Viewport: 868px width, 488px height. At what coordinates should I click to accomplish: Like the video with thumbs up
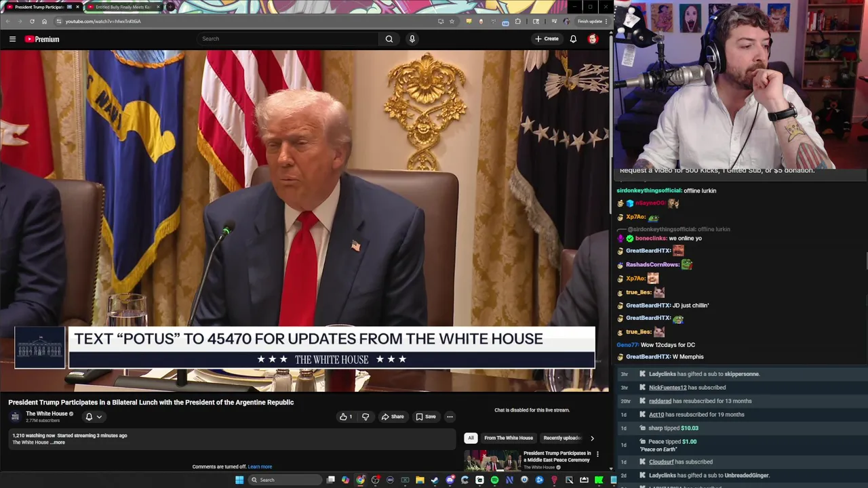tap(346, 417)
